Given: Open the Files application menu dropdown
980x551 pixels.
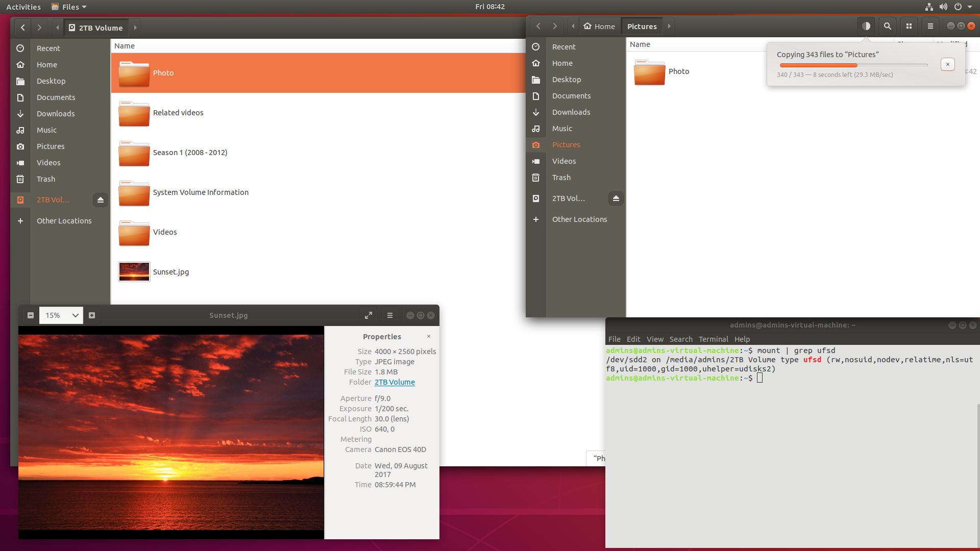Looking at the screenshot, I should [70, 7].
